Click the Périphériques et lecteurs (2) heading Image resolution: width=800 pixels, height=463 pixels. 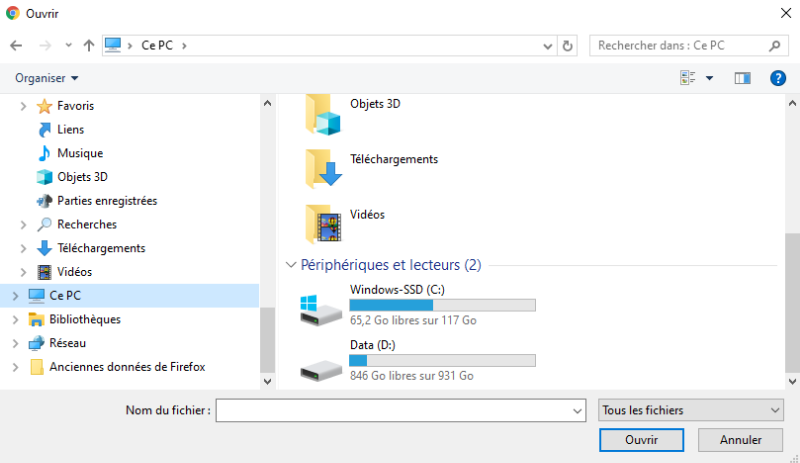(x=391, y=265)
